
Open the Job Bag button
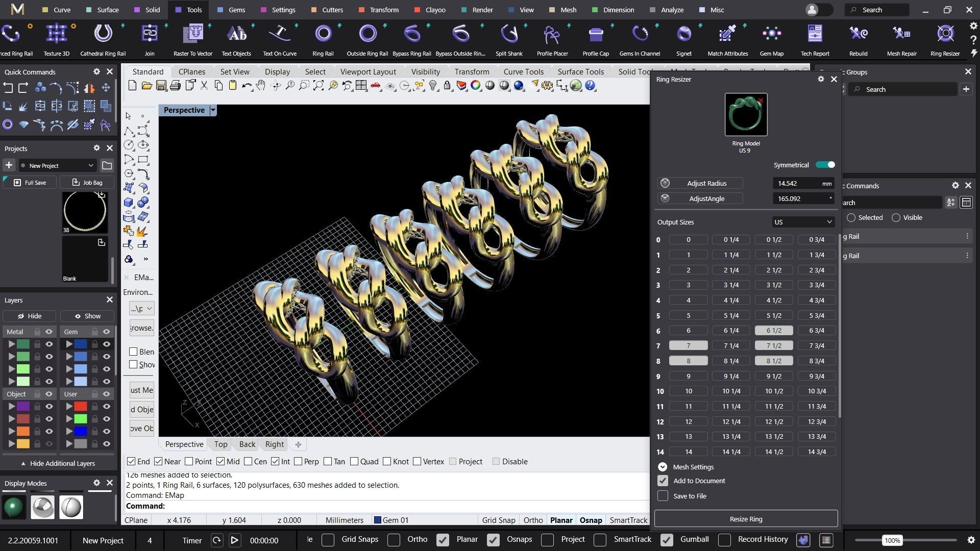click(87, 183)
